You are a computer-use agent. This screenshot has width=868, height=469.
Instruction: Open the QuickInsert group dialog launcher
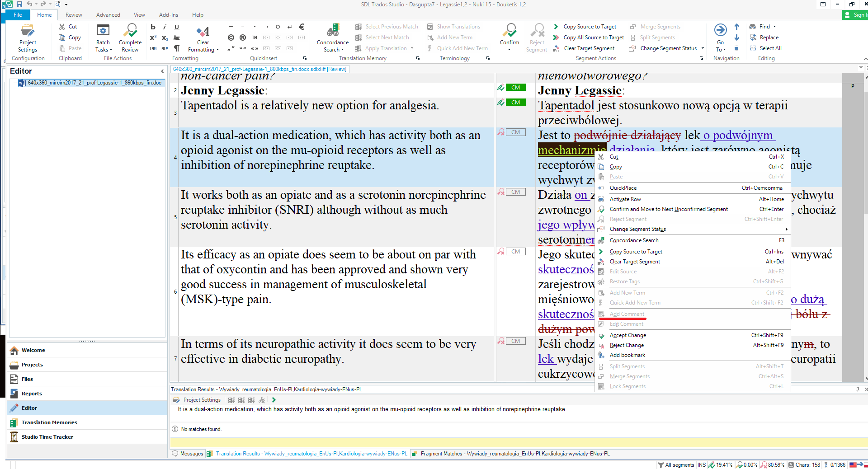305,58
